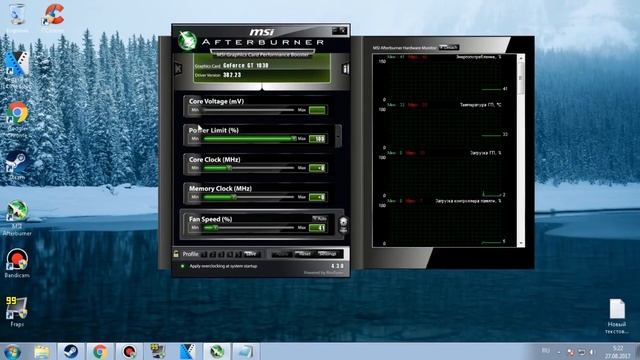640x360 pixels.
Task: Open the information i button
Action: click(345, 69)
